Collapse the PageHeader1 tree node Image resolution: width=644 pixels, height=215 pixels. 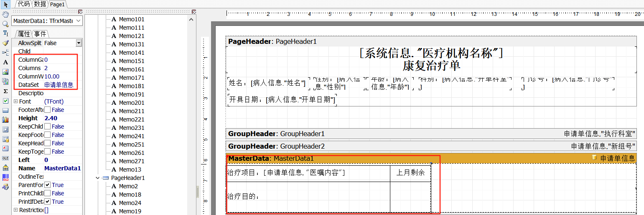click(x=98, y=178)
